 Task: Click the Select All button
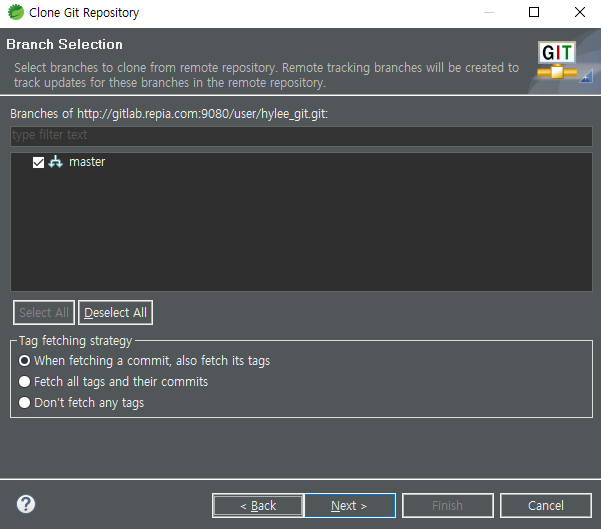click(x=44, y=313)
